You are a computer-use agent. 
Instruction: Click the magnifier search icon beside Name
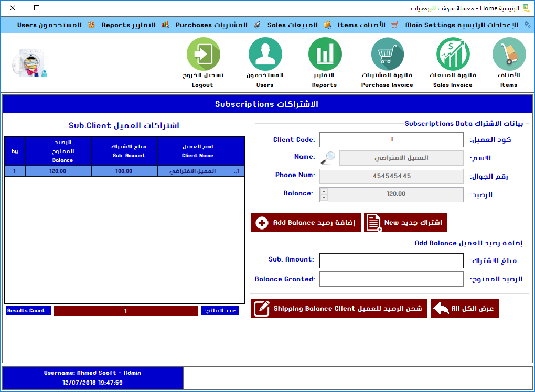pyautogui.click(x=329, y=158)
